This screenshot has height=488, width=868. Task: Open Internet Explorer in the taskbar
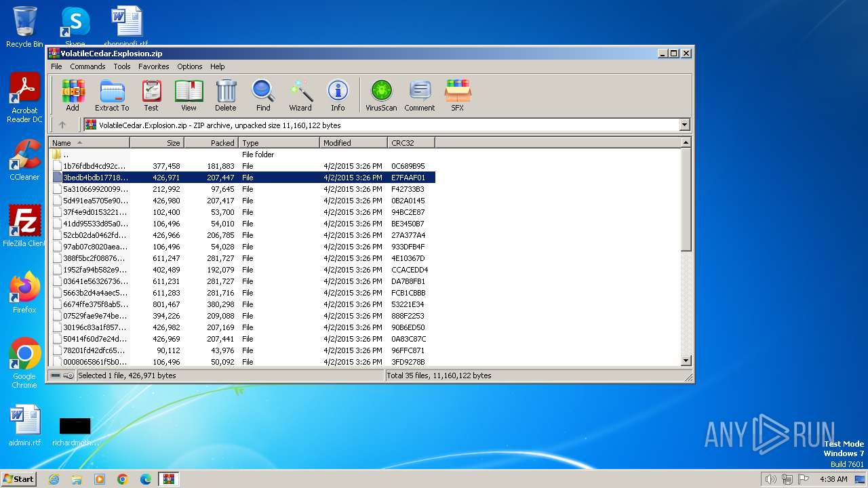click(x=54, y=479)
